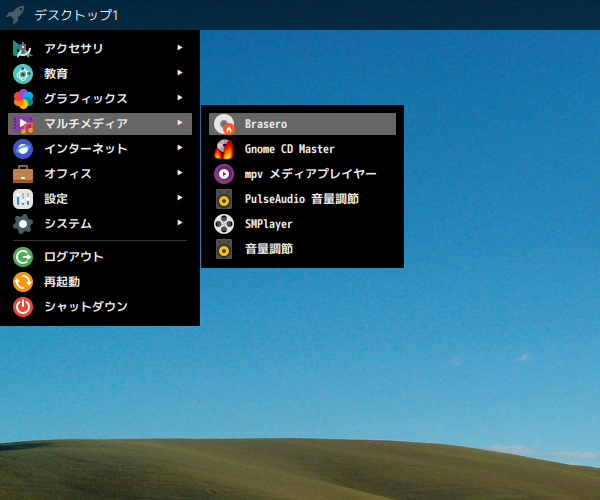600x500 pixels.
Task: Click the PulseAudio 音量調節 speaker icon
Action: pos(224,199)
